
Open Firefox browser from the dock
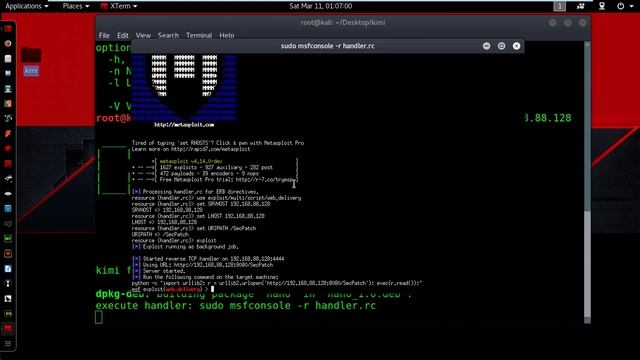click(x=8, y=43)
